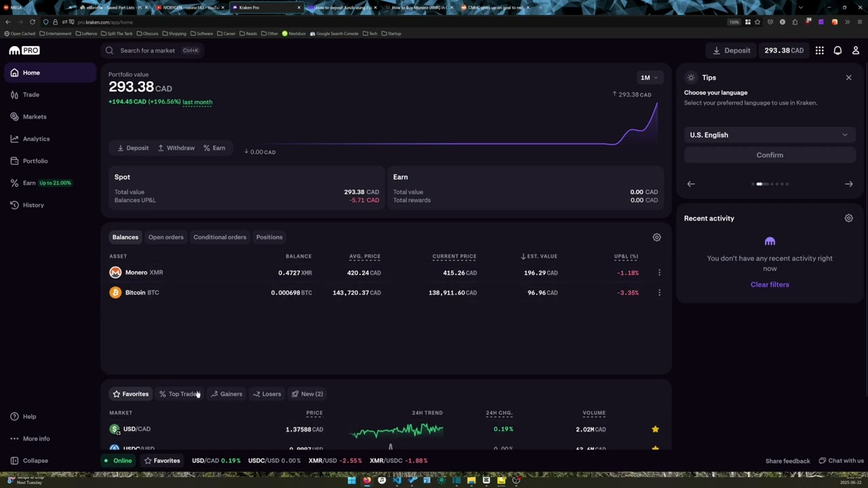Select the Gainers market tab
The image size is (868, 488).
(x=226, y=394)
